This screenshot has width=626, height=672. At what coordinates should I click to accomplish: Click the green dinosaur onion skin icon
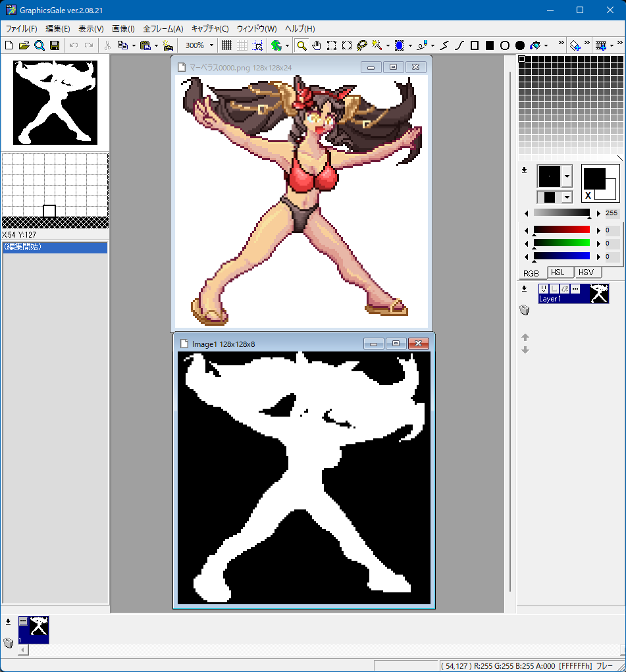pyautogui.click(x=276, y=45)
